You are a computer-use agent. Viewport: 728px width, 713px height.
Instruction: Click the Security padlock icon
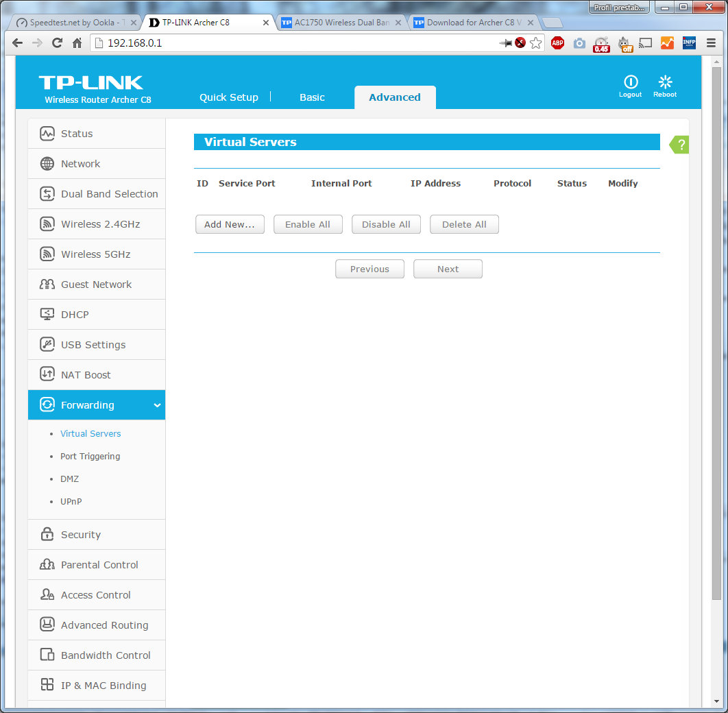point(47,535)
